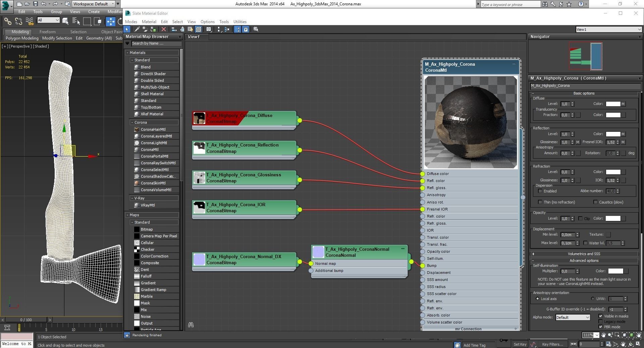Pick material from object with eyedropper

137,30
